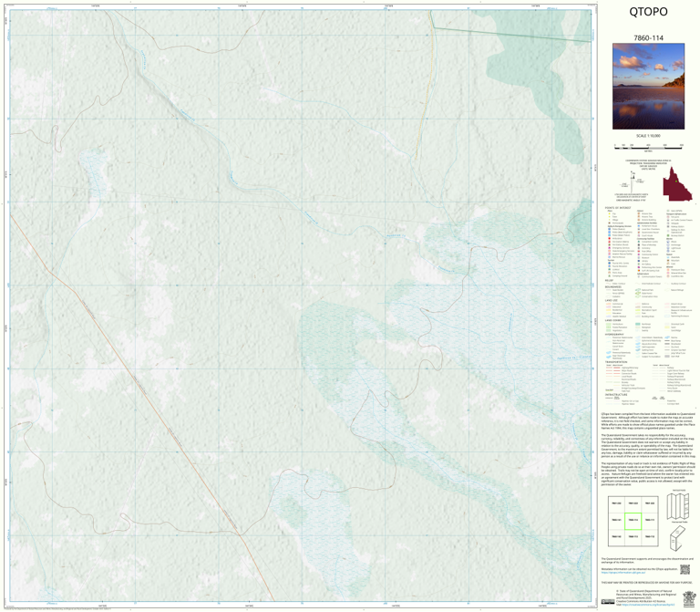Click the TRANSPORTATION legend heading
The width and height of the screenshot is (700, 612).
[616, 362]
